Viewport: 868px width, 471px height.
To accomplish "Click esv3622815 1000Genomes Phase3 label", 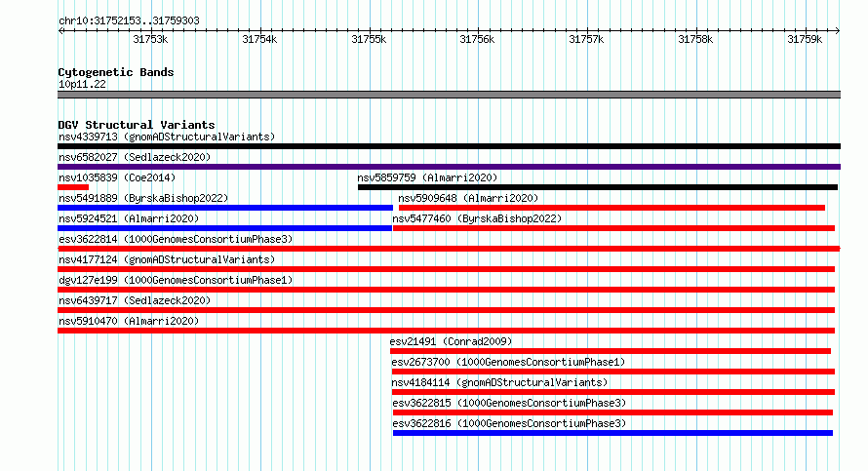I will [x=509, y=403].
